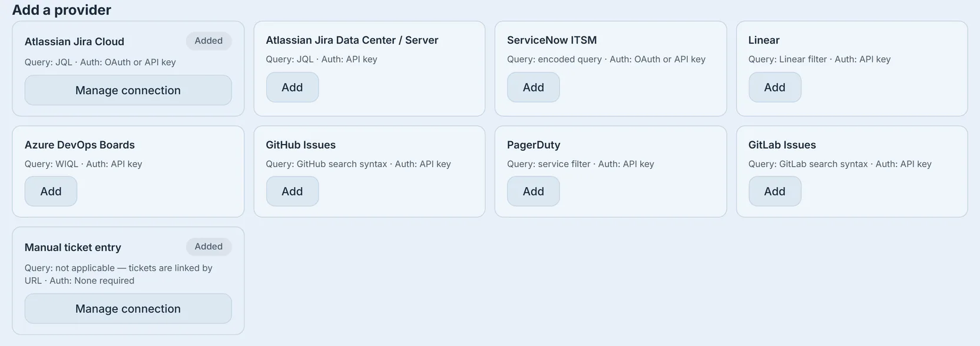Click the 'Manual ticket entry' card title
The width and height of the screenshot is (980, 346).
73,248
